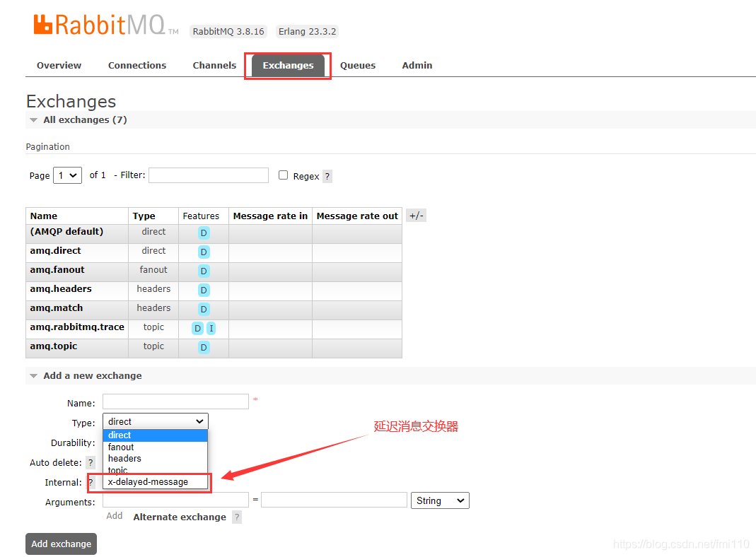Open the amq.match exchange

[x=57, y=308]
